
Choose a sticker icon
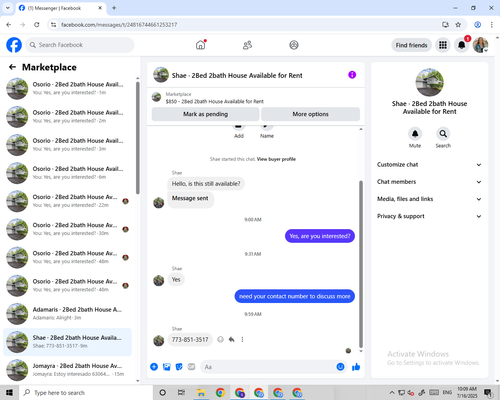click(179, 367)
